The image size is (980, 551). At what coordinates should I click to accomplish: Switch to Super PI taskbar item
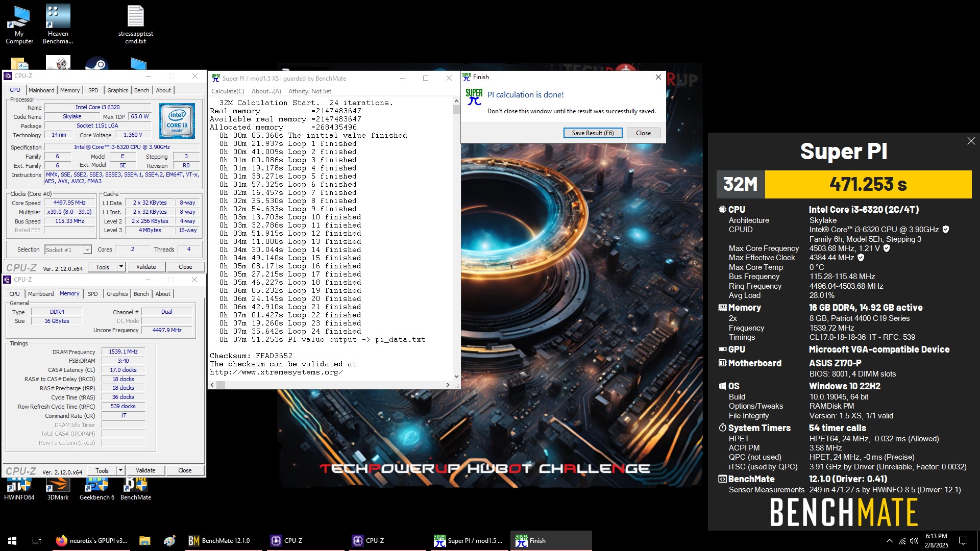point(468,541)
